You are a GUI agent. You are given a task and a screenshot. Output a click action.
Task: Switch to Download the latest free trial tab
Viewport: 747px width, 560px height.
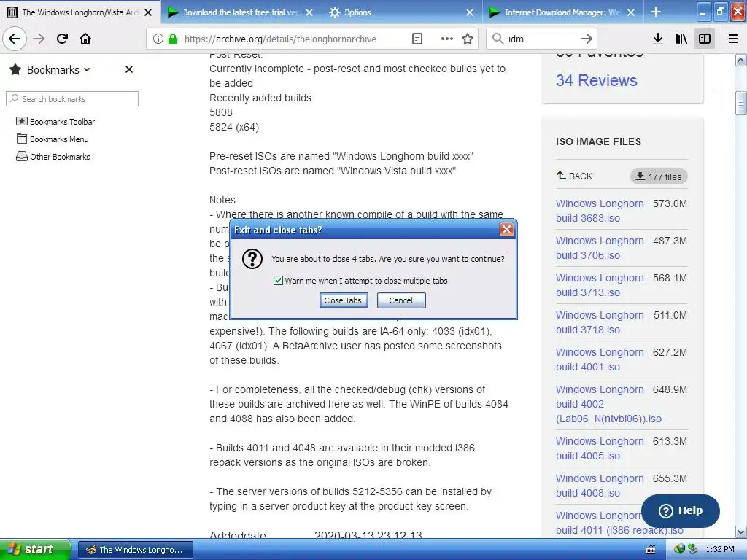[241, 12]
